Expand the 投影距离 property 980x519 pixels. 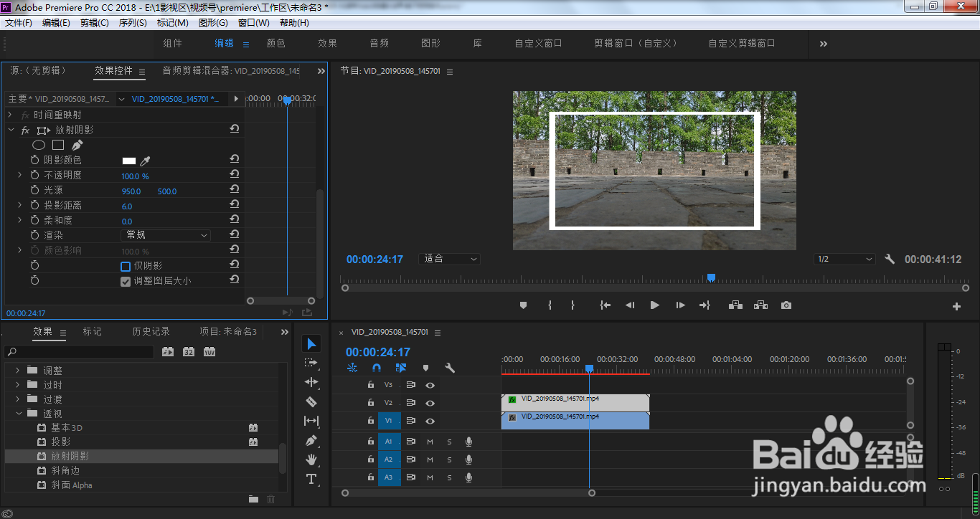coord(20,205)
